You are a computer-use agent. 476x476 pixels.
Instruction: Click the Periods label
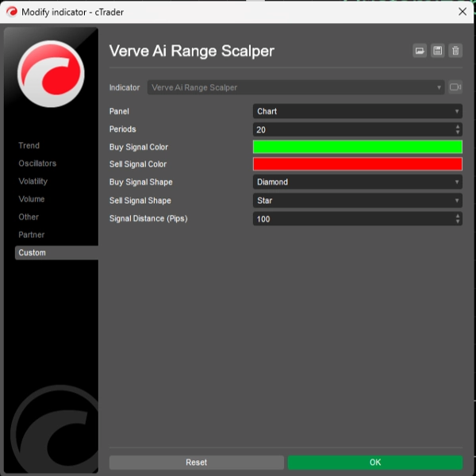point(123,129)
